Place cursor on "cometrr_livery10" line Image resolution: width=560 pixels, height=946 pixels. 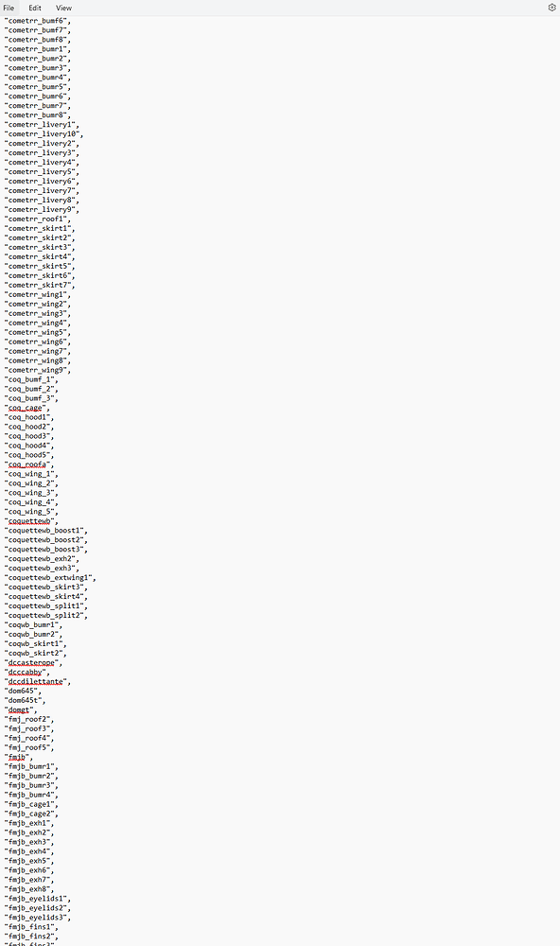44,134
